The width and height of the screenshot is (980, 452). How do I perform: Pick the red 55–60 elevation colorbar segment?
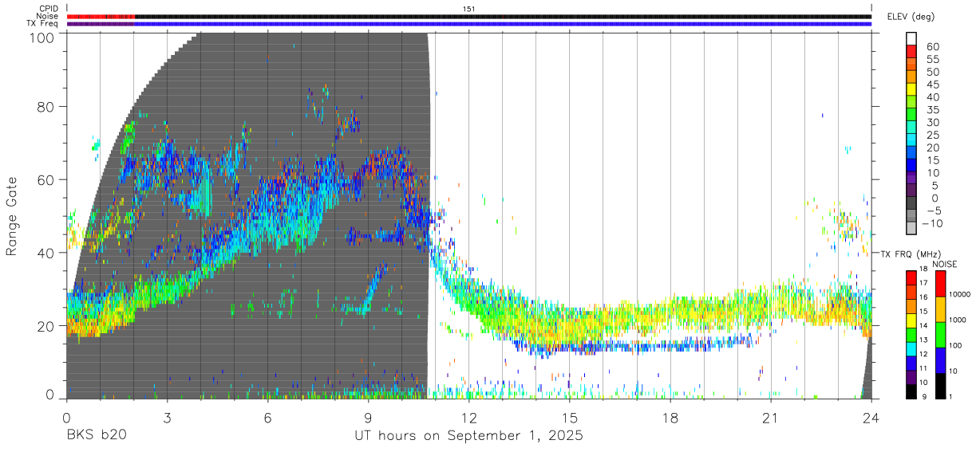point(911,53)
